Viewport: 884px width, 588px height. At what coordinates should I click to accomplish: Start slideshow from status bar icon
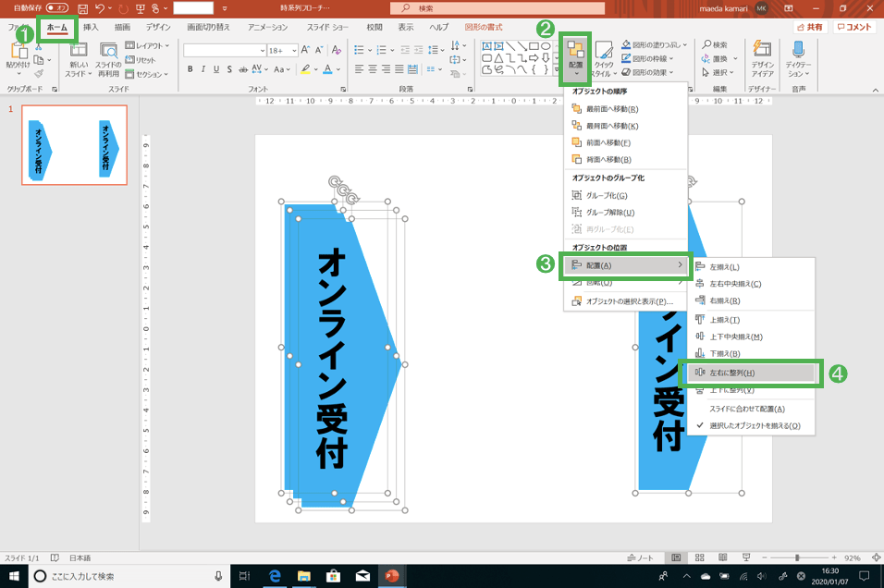point(746,557)
